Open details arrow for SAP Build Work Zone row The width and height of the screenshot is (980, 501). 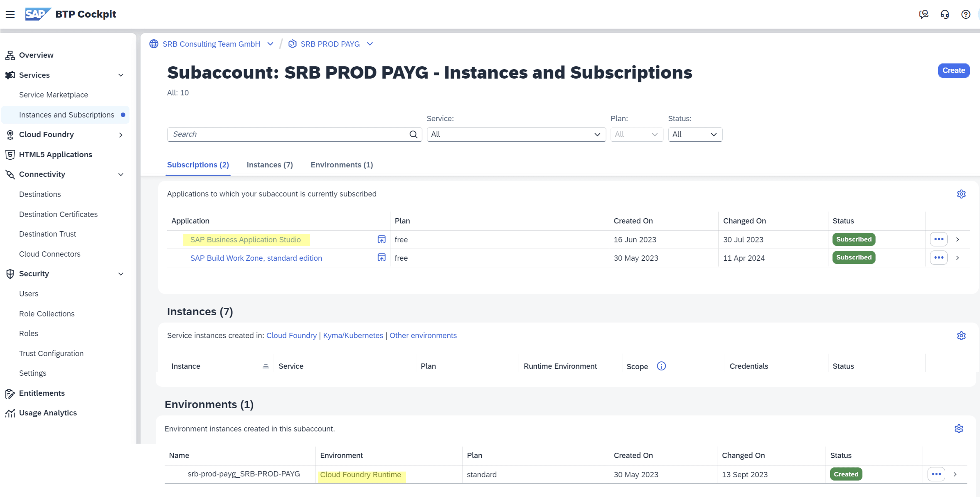[x=957, y=258]
